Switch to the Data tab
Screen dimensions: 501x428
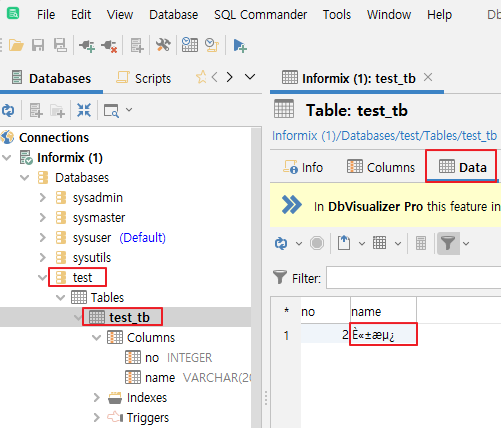[x=462, y=167]
